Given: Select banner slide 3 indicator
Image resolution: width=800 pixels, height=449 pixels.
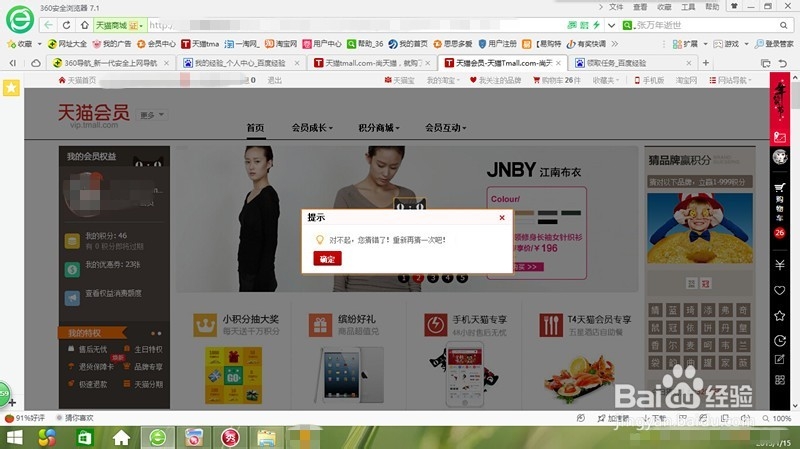Looking at the screenshot, I should point(433,278).
